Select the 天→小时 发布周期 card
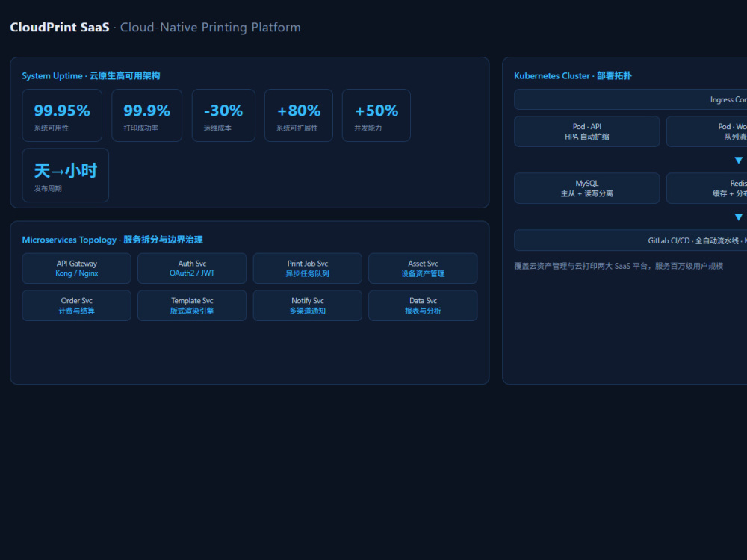 coord(65,175)
